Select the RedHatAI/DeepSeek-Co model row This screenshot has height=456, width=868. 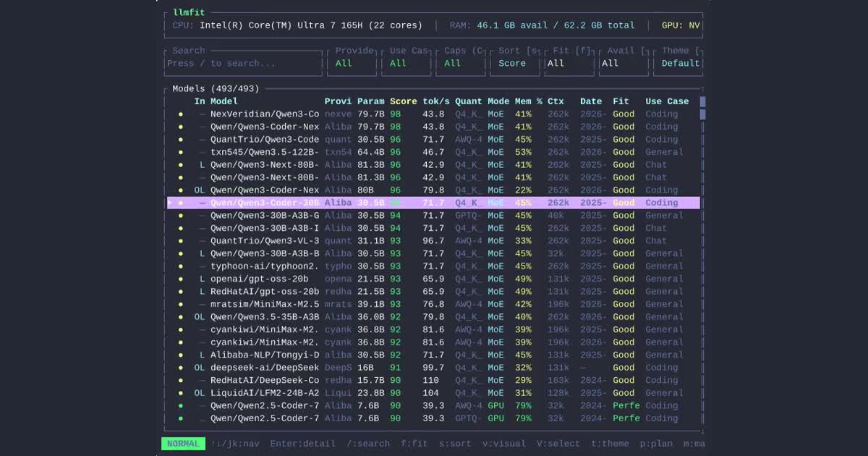(433, 380)
